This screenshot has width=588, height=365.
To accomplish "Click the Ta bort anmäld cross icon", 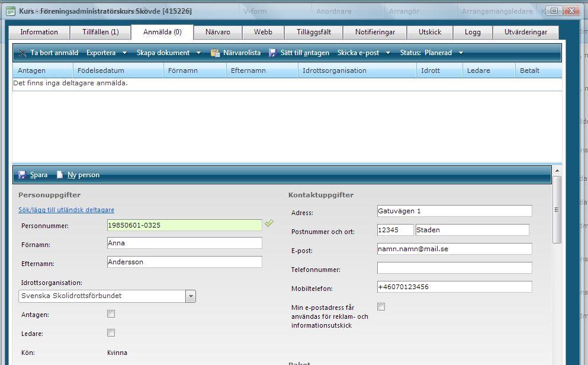I will [x=23, y=53].
